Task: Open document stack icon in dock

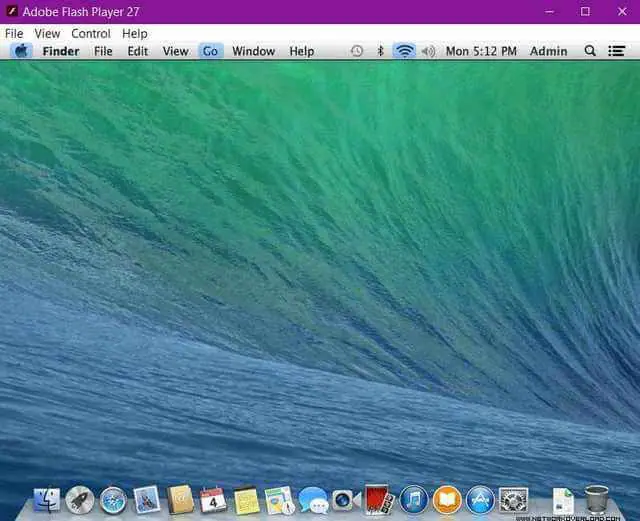Action: point(563,501)
